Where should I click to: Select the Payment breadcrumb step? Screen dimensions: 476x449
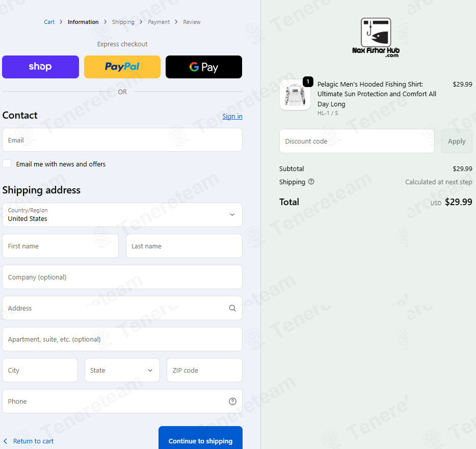[x=158, y=22]
